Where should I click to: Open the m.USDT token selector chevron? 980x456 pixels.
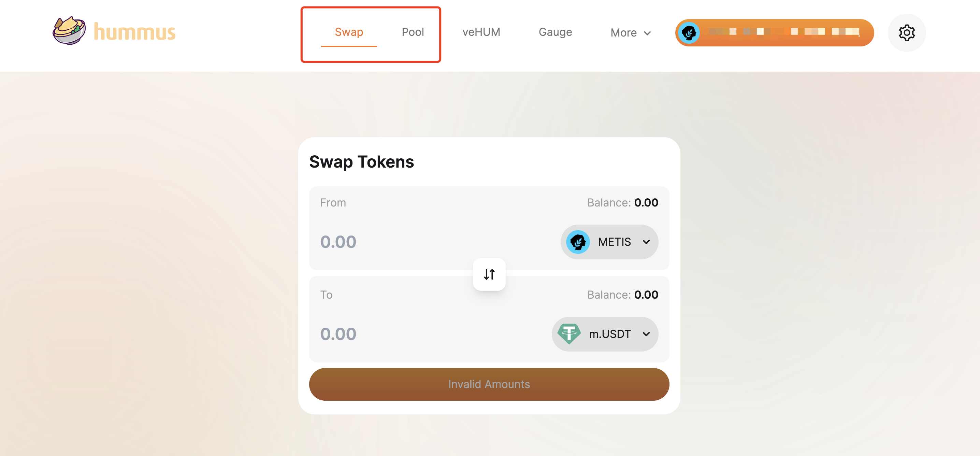coord(646,334)
